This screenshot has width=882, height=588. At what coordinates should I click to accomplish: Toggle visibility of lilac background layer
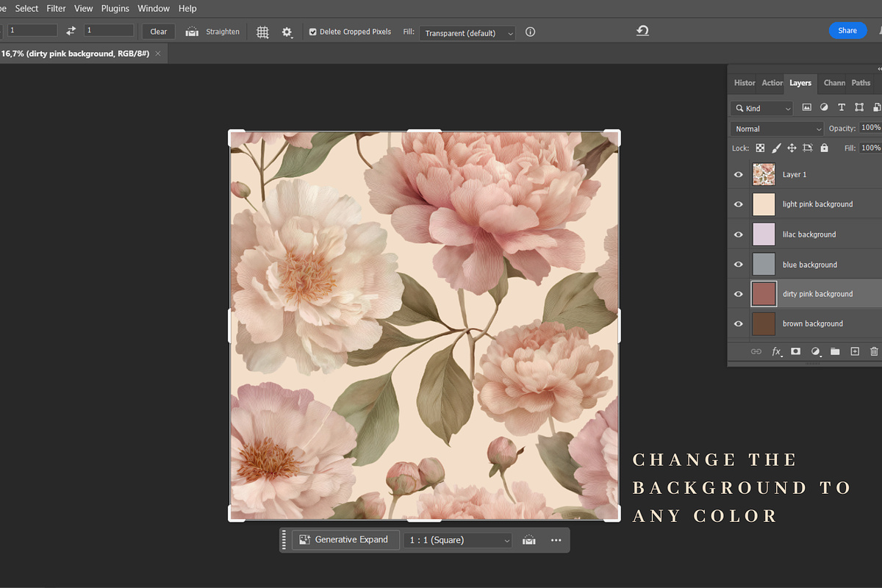(x=739, y=234)
